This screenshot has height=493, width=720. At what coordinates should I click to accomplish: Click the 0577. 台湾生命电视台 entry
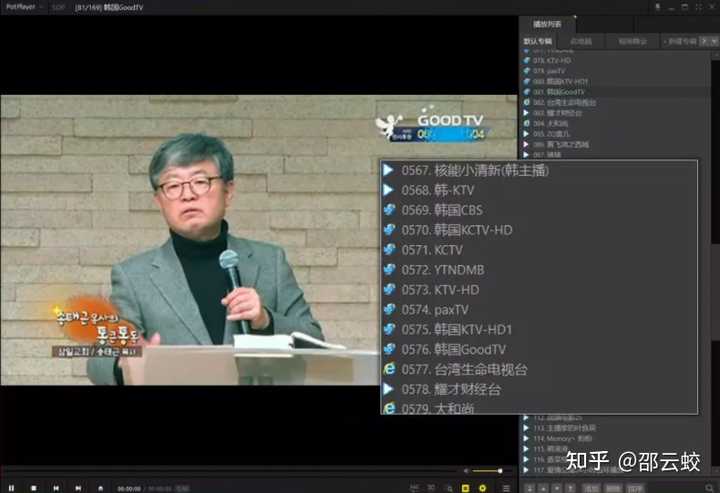(x=539, y=370)
